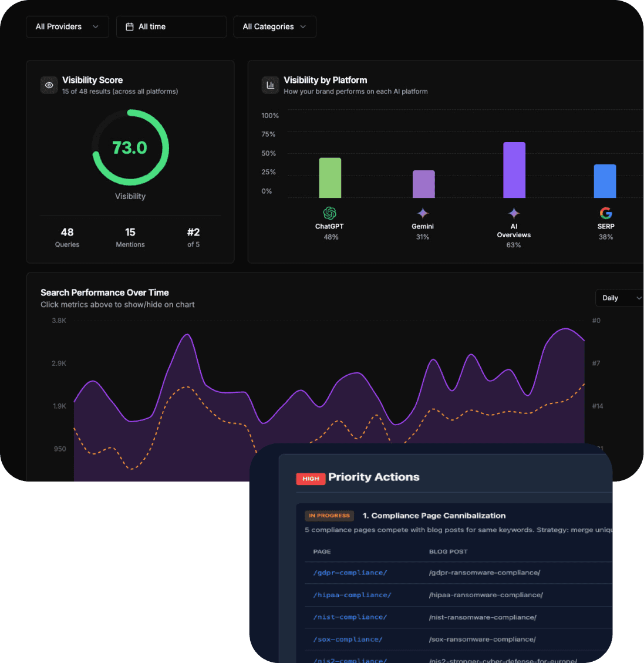Toggle the #2 of 5 rank metric

click(193, 237)
